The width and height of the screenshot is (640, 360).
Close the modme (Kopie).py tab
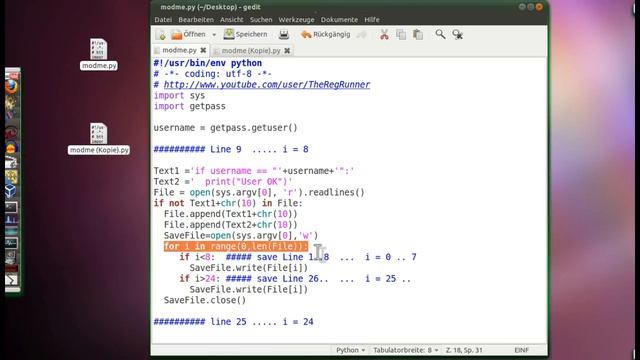(x=287, y=51)
